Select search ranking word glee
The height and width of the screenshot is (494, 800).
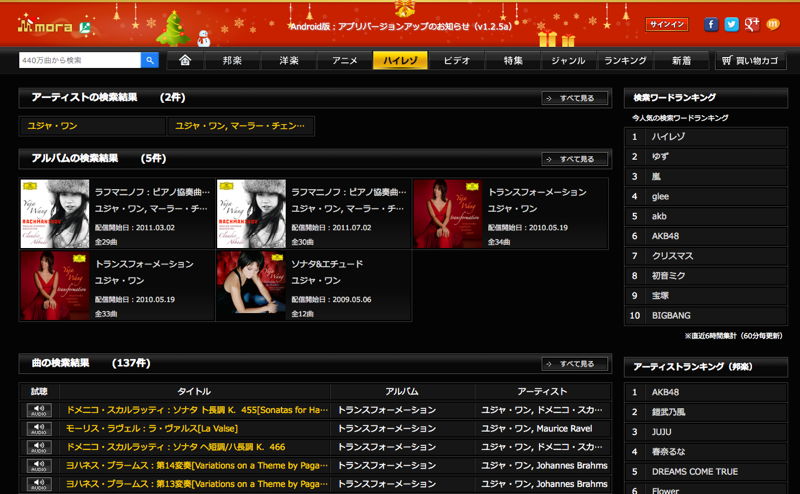point(660,196)
